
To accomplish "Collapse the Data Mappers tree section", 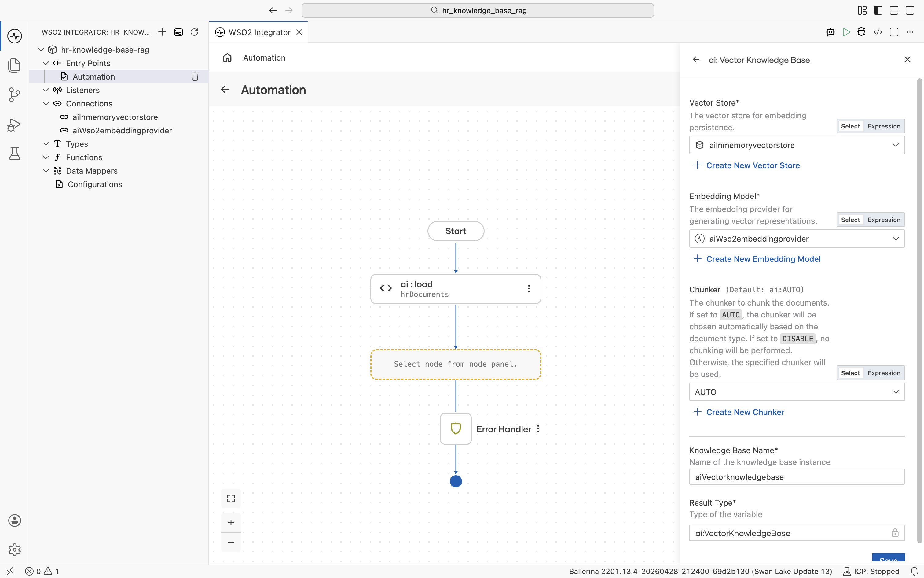I will click(x=46, y=171).
